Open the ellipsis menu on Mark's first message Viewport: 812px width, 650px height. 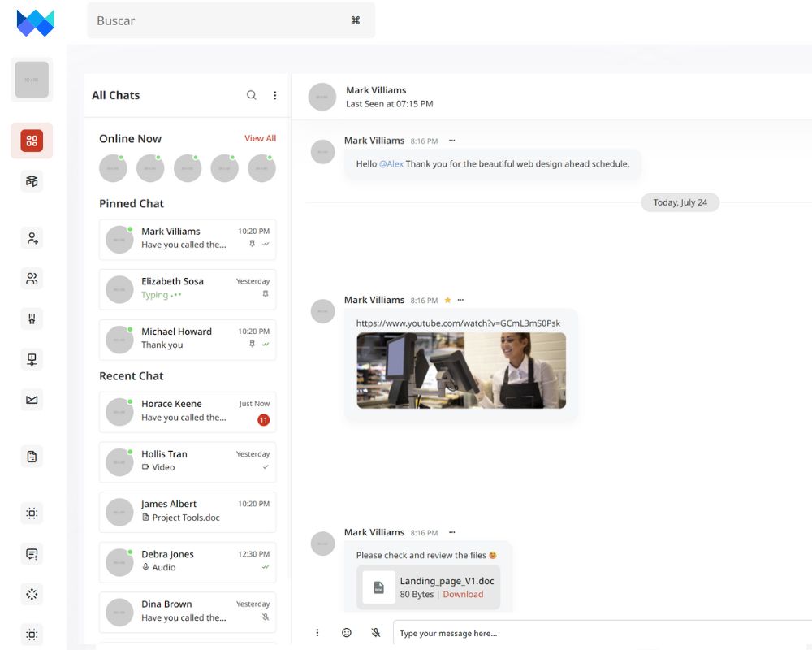(451, 140)
